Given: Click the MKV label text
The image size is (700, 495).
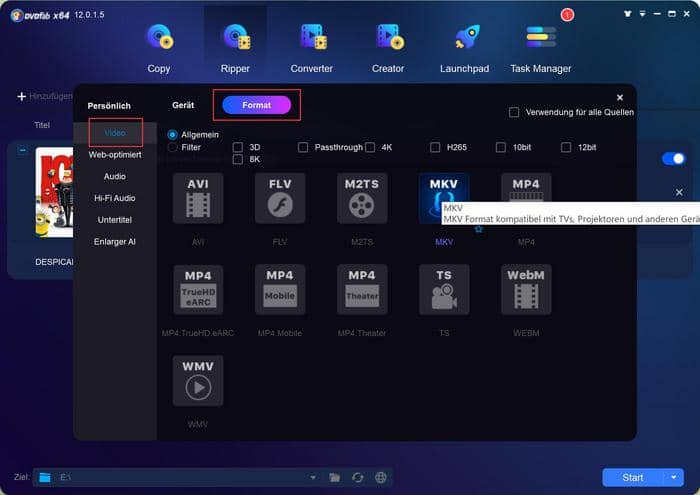Looking at the screenshot, I should click(x=444, y=242).
